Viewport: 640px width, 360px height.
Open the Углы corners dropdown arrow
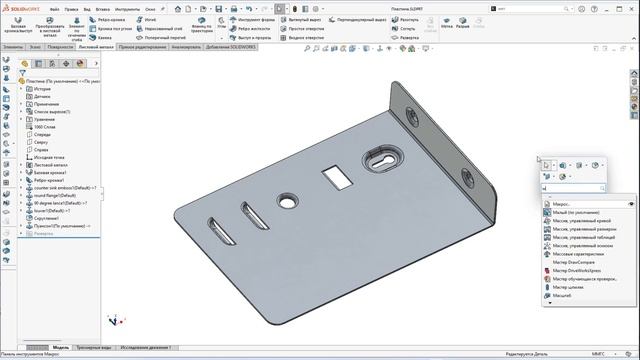click(x=221, y=38)
